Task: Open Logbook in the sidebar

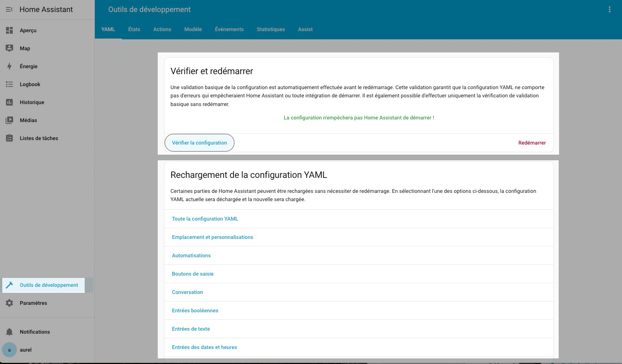Action: (47, 84)
